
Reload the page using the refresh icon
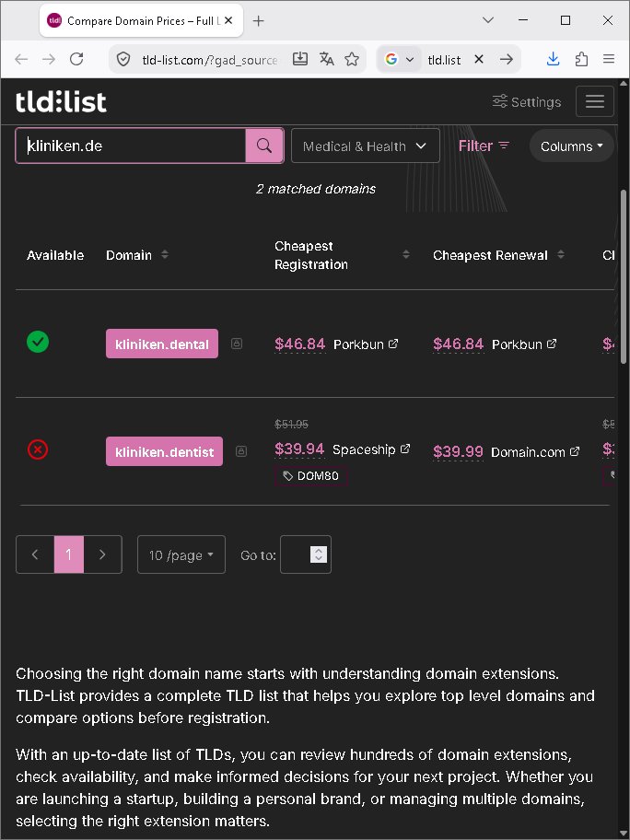76,59
